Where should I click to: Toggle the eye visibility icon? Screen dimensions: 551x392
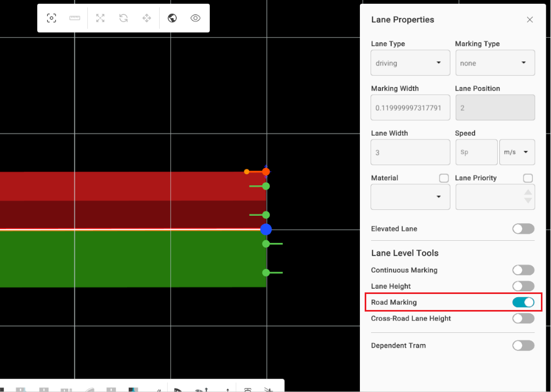(x=195, y=18)
